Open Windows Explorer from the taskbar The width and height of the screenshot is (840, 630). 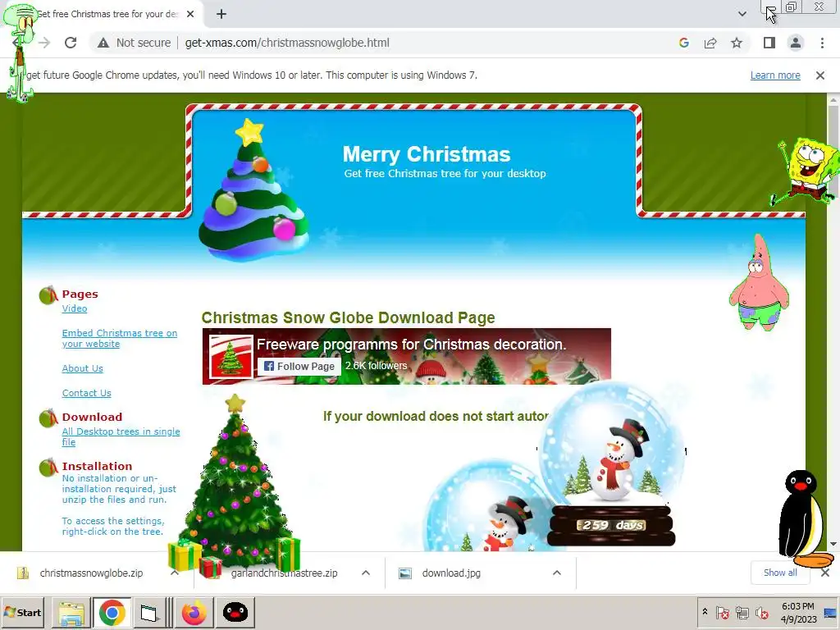coord(71,613)
